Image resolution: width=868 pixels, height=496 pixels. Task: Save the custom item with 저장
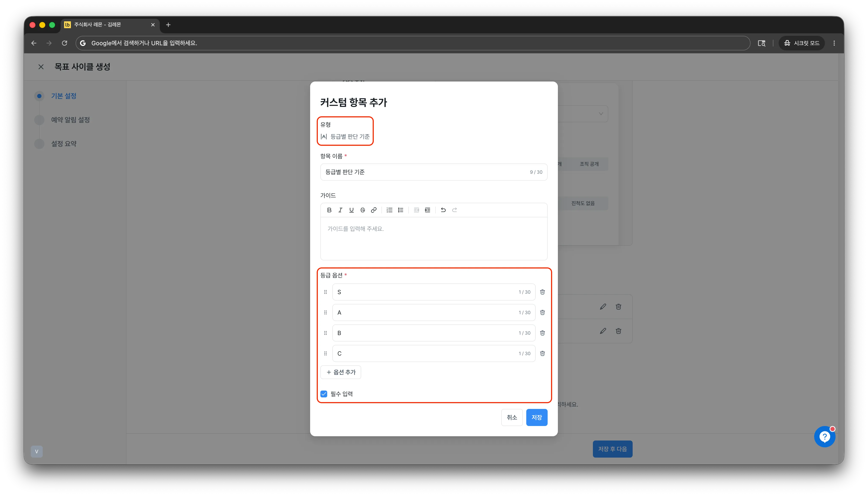(537, 417)
